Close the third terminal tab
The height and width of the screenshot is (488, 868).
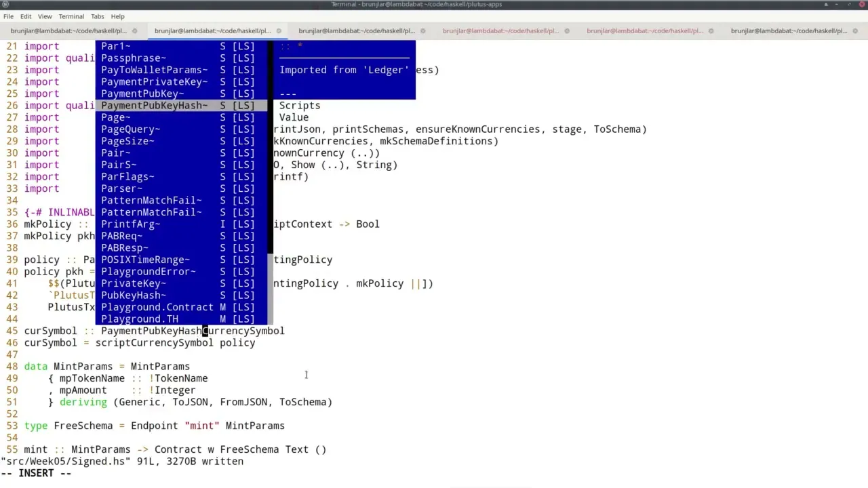(422, 30)
